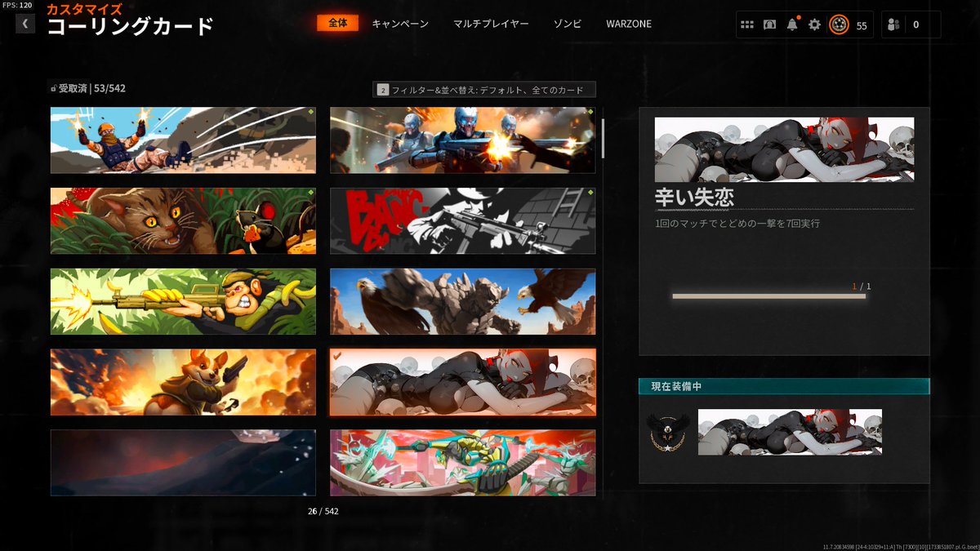The image size is (980, 551).
Task: Click the 受取済 53/542 counter
Action: pyautogui.click(x=87, y=88)
